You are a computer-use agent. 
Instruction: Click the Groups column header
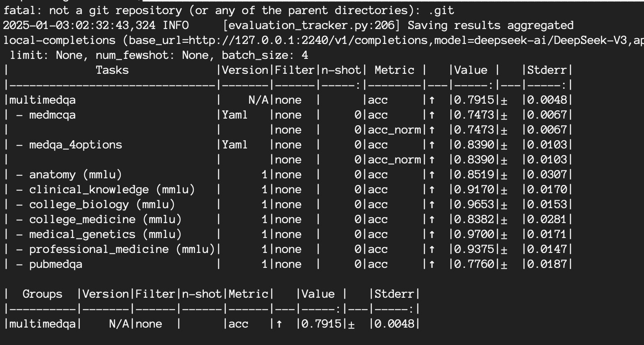pos(42,294)
